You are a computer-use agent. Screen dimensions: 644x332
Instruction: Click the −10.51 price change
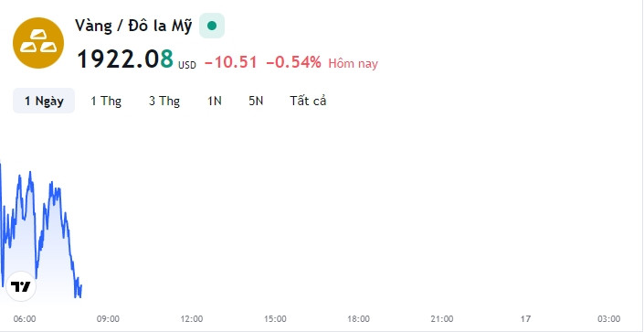231,62
